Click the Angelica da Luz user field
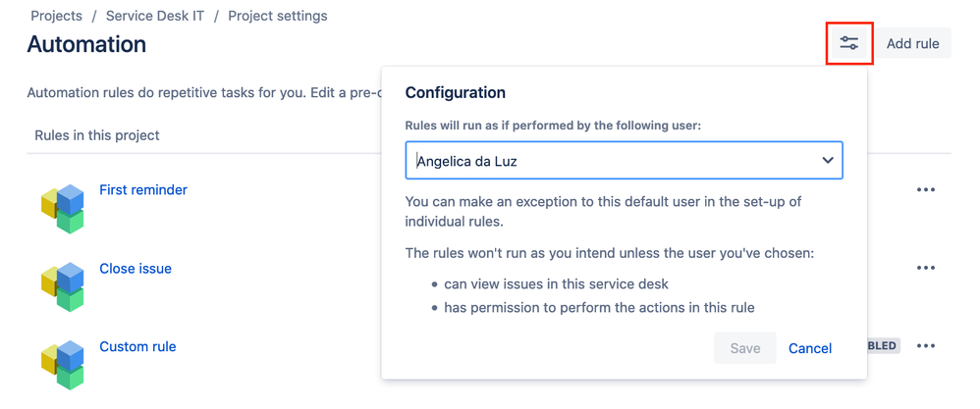 pyautogui.click(x=609, y=161)
